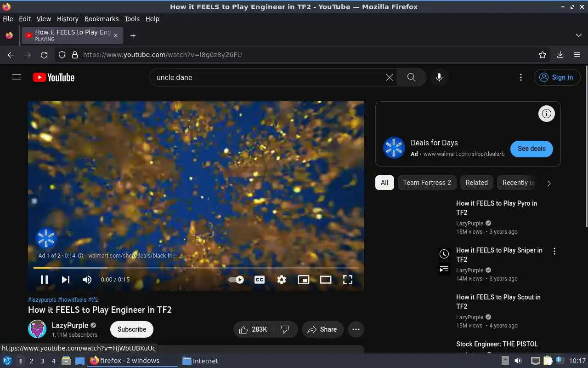Open Firefox downloads panel
This screenshot has height=368, width=588.
point(560,55)
